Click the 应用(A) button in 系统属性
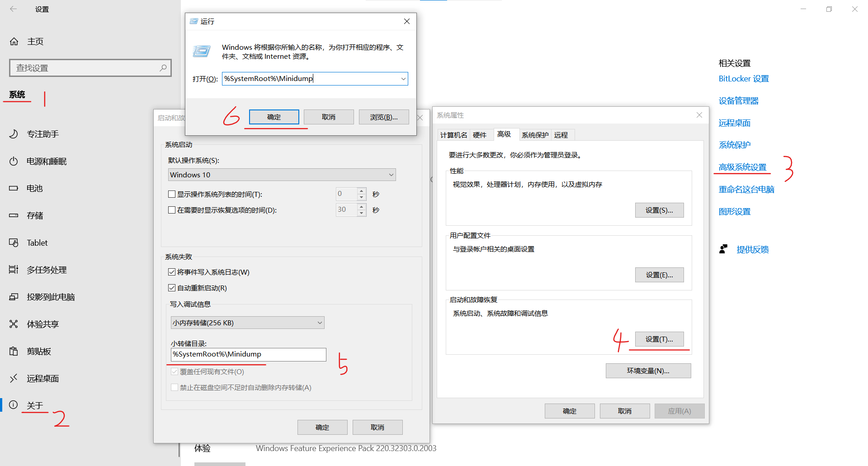This screenshot has height=466, width=868. tap(679, 411)
